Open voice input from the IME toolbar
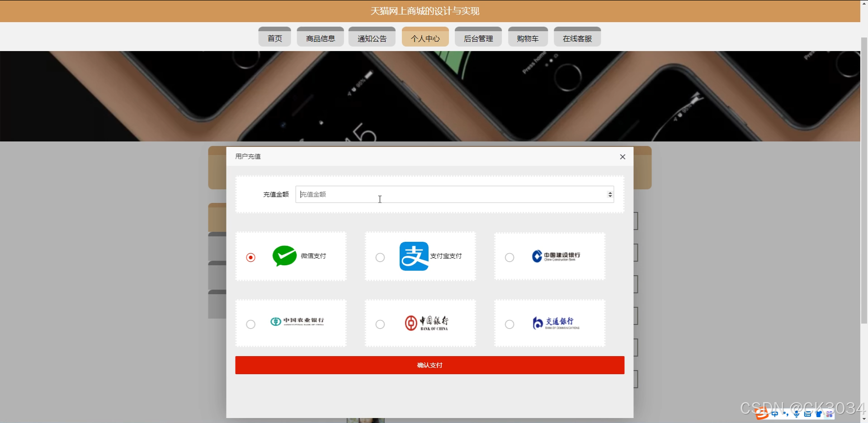 click(x=797, y=414)
